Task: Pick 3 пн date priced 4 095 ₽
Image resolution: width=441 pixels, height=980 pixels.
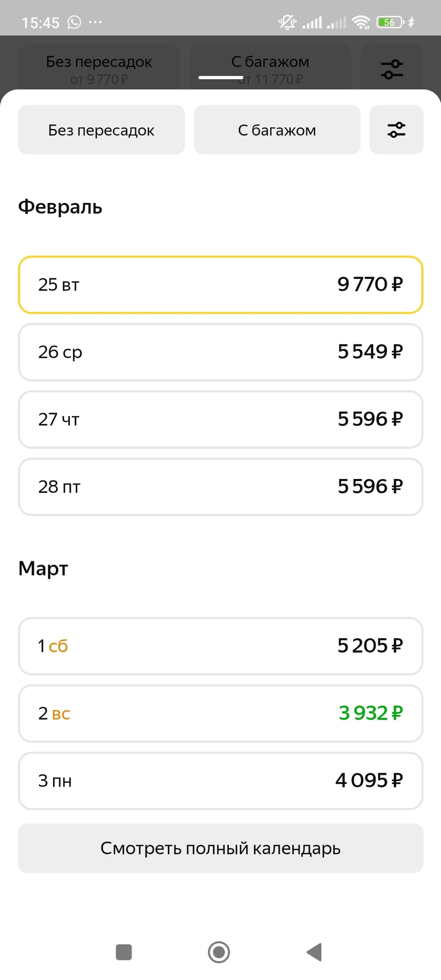Action: 220,781
